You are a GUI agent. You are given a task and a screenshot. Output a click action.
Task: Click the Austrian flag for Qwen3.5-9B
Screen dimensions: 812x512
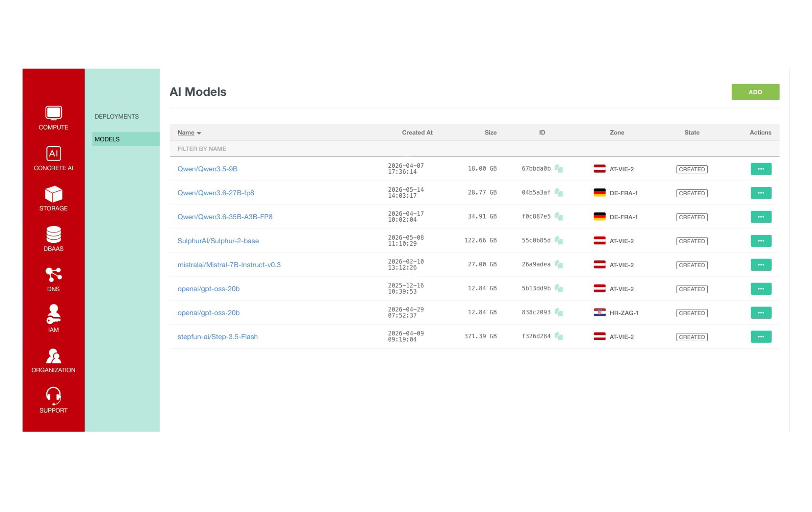tap(599, 169)
